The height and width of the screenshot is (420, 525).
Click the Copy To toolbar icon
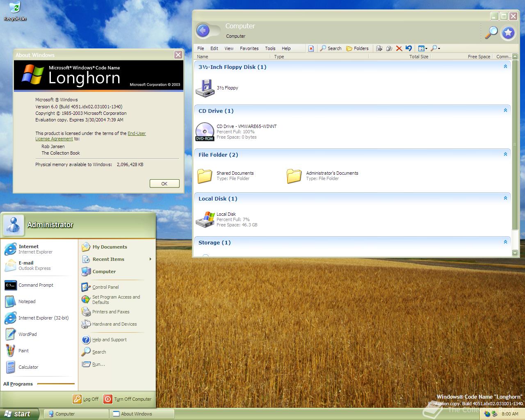point(389,48)
